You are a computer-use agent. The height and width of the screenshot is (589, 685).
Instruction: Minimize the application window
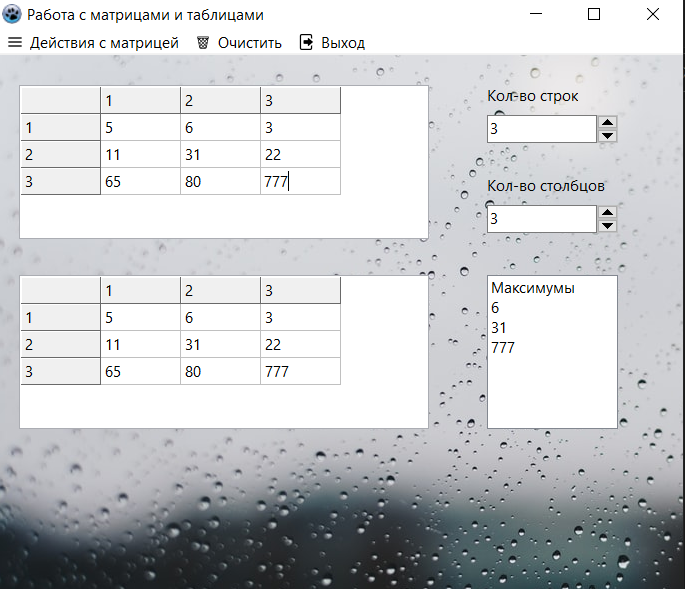[x=536, y=14]
